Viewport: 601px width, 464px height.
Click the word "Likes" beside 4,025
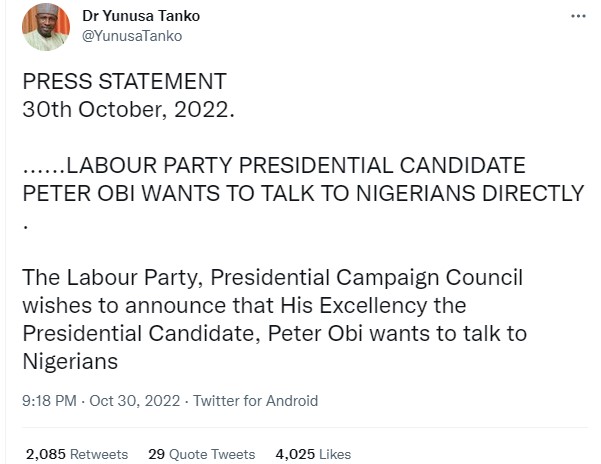pyautogui.click(x=333, y=454)
